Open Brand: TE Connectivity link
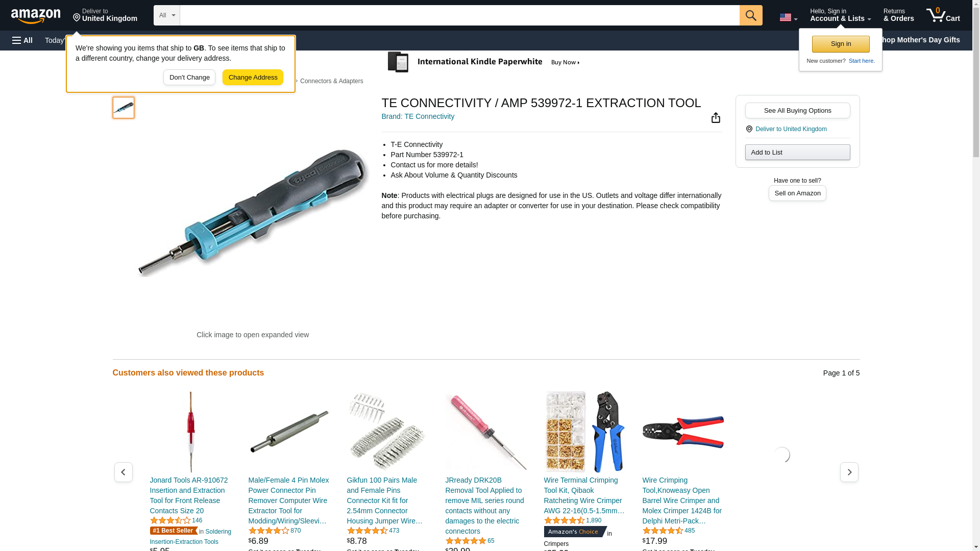The width and height of the screenshot is (980, 551). pos(418,116)
